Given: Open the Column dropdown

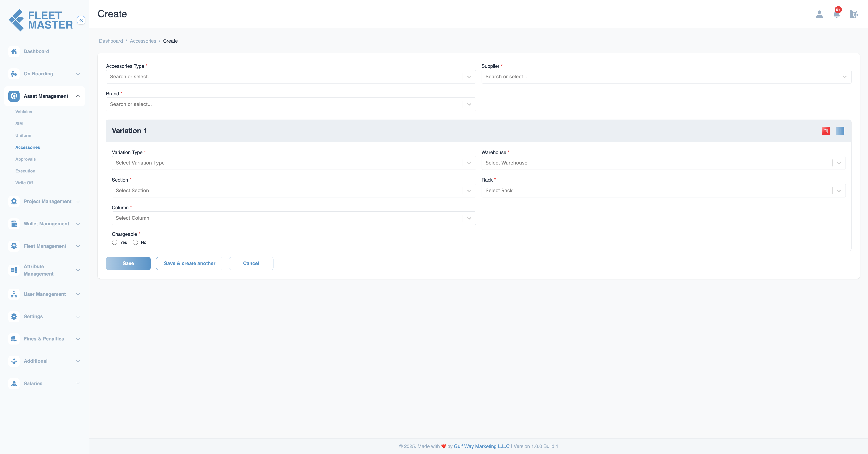Looking at the screenshot, I should (x=293, y=218).
